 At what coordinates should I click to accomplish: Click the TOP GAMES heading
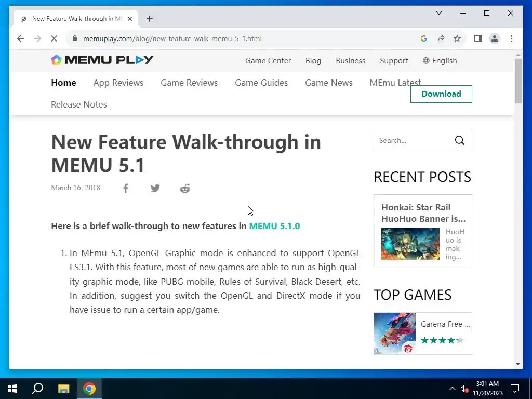point(413,295)
